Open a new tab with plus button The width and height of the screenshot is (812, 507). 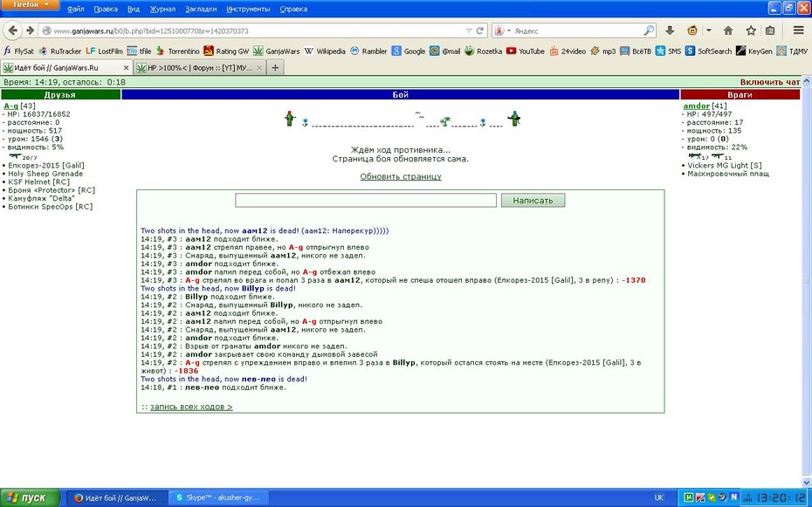click(x=275, y=68)
